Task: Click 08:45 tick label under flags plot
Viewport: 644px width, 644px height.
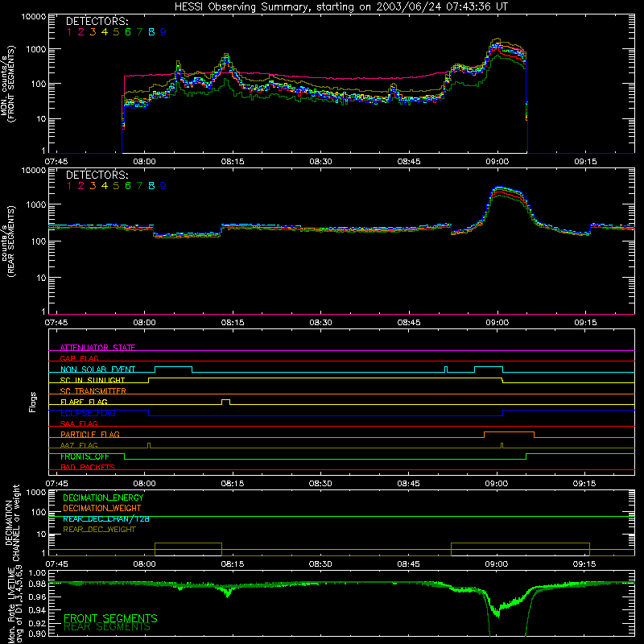Action: 408,484
